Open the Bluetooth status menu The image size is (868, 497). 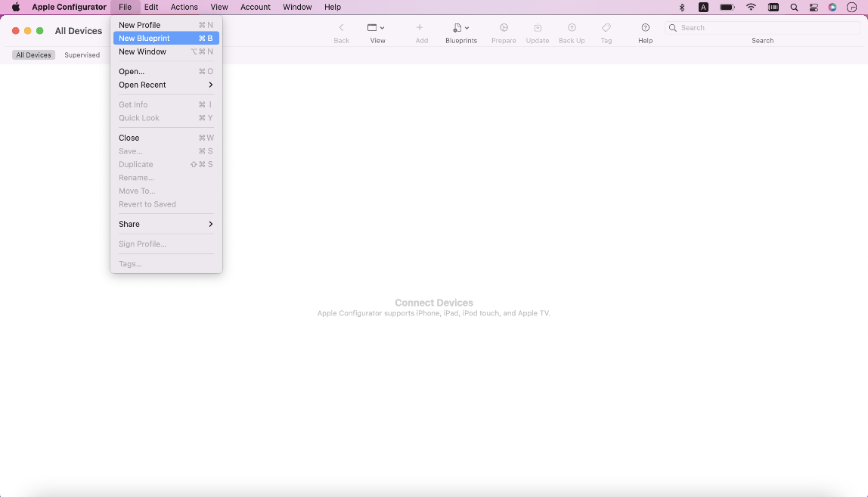pos(681,7)
